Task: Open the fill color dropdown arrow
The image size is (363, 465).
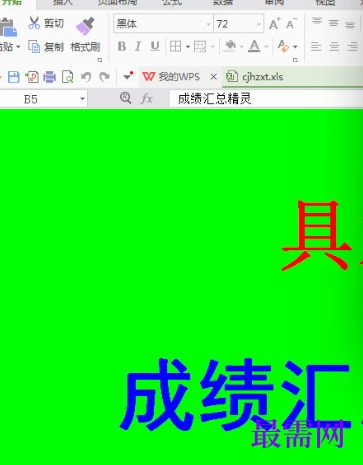Action: [x=241, y=47]
